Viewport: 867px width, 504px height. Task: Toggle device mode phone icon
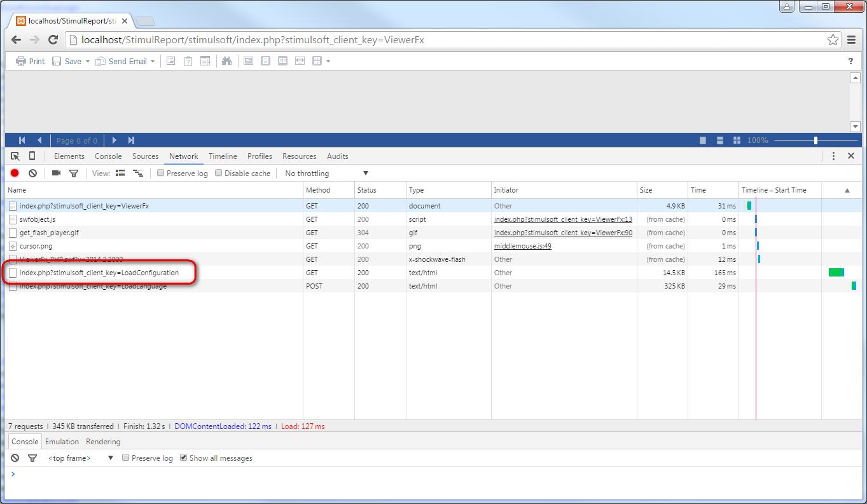(32, 156)
